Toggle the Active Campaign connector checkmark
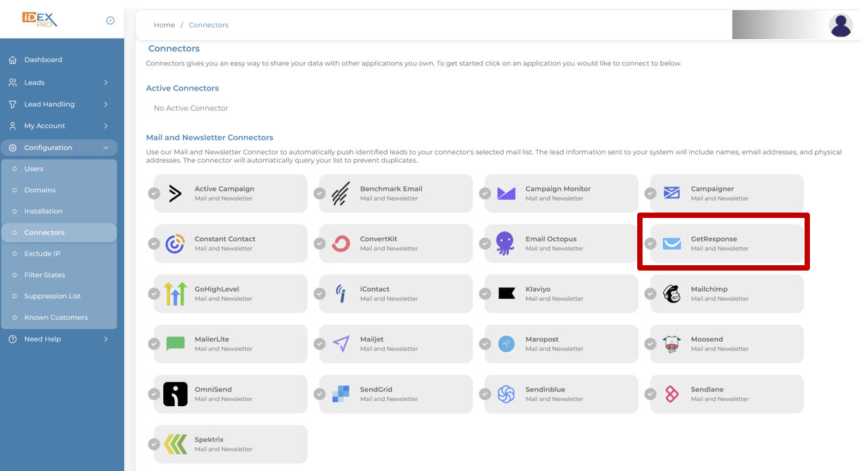The image size is (868, 471). tap(155, 194)
